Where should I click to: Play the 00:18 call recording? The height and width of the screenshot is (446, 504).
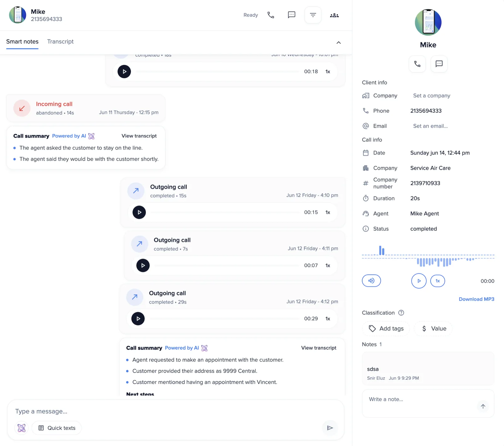[x=124, y=71]
